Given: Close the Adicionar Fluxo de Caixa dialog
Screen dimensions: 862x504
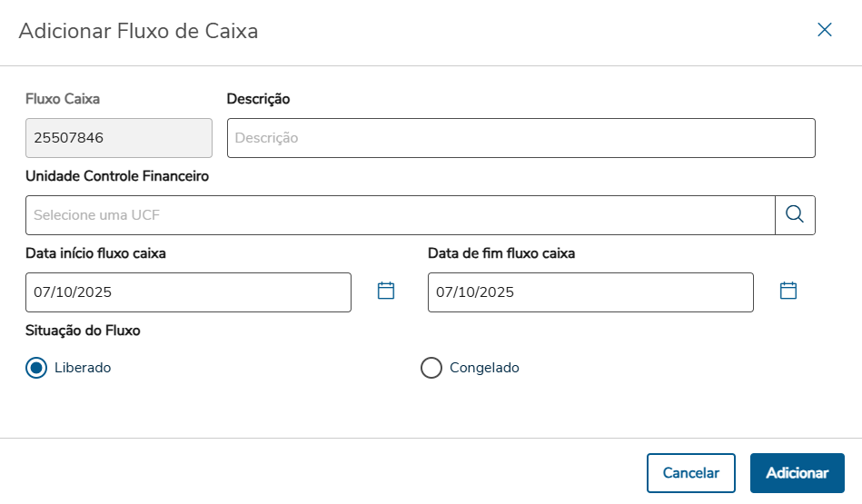Looking at the screenshot, I should 825,30.
